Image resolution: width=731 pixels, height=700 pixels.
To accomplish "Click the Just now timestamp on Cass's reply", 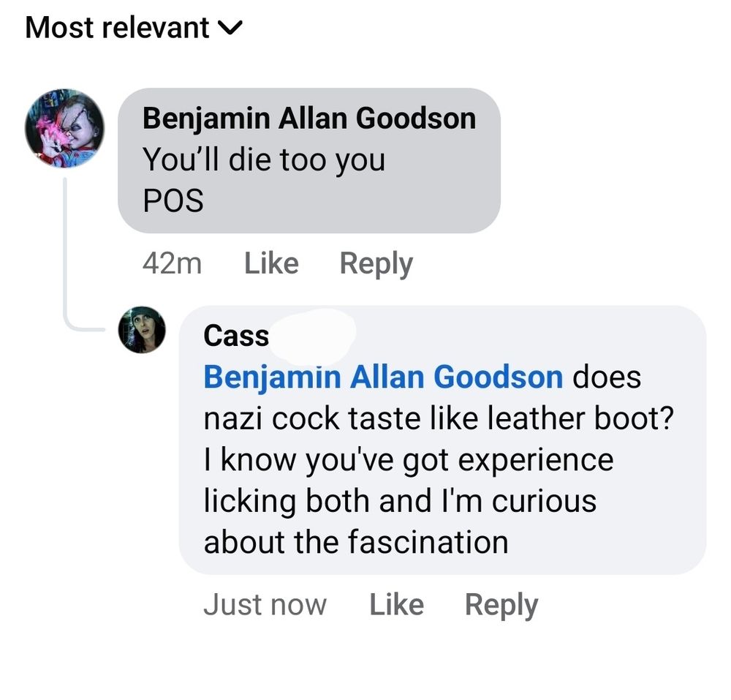I will coord(265,603).
